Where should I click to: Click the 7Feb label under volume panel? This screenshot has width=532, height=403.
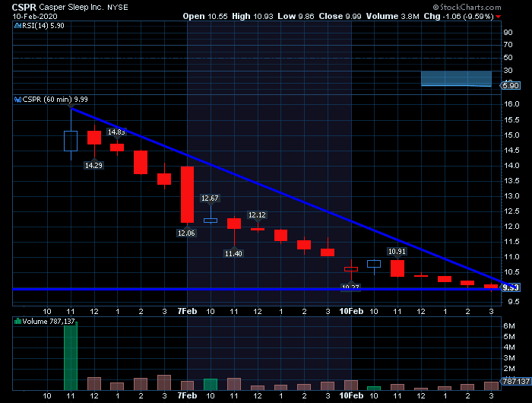187,395
